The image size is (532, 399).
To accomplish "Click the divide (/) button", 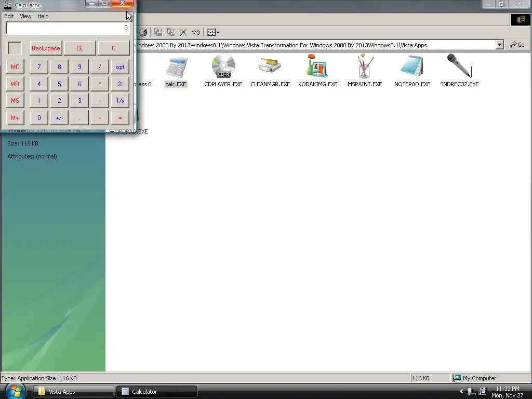I will pos(100,67).
